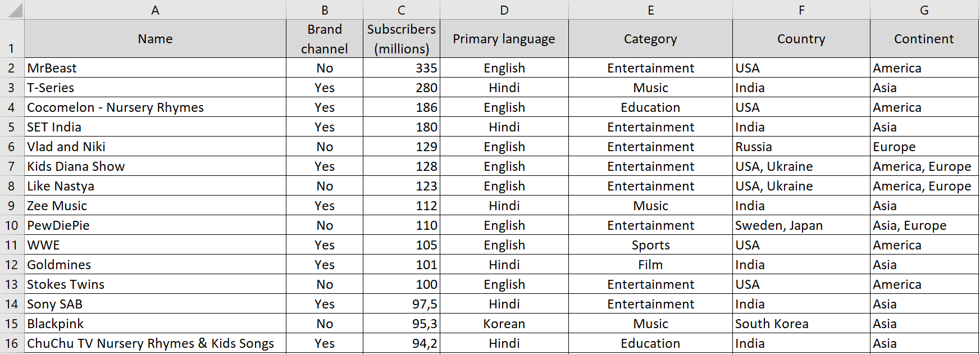Select the 'Cocomelon - Nursery Rhymes' cell
The height and width of the screenshot is (354, 980).
pos(155,107)
